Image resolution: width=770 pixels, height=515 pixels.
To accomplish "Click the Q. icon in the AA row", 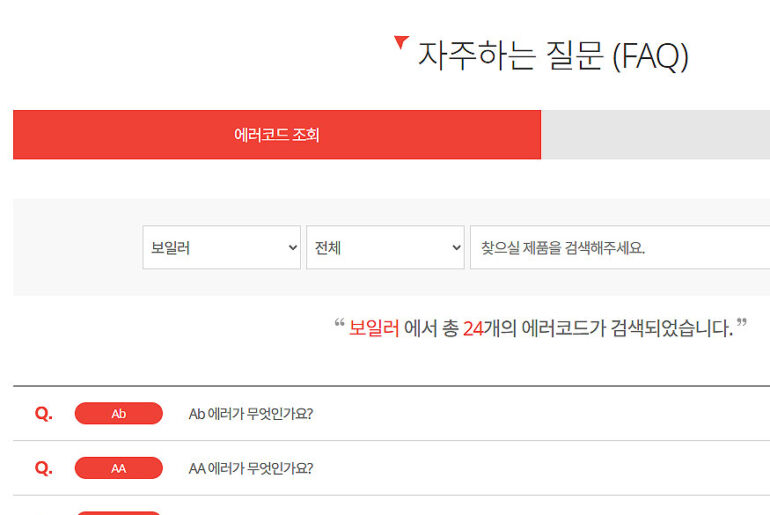I will point(43,468).
